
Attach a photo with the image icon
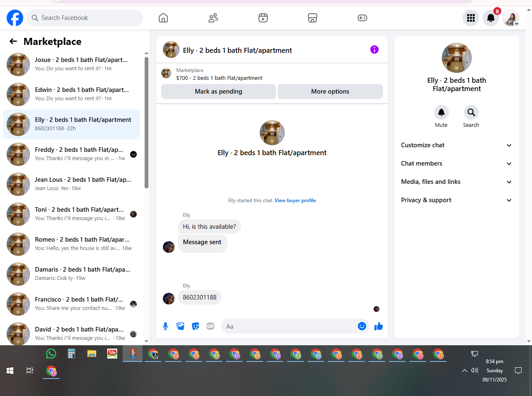coord(180,326)
